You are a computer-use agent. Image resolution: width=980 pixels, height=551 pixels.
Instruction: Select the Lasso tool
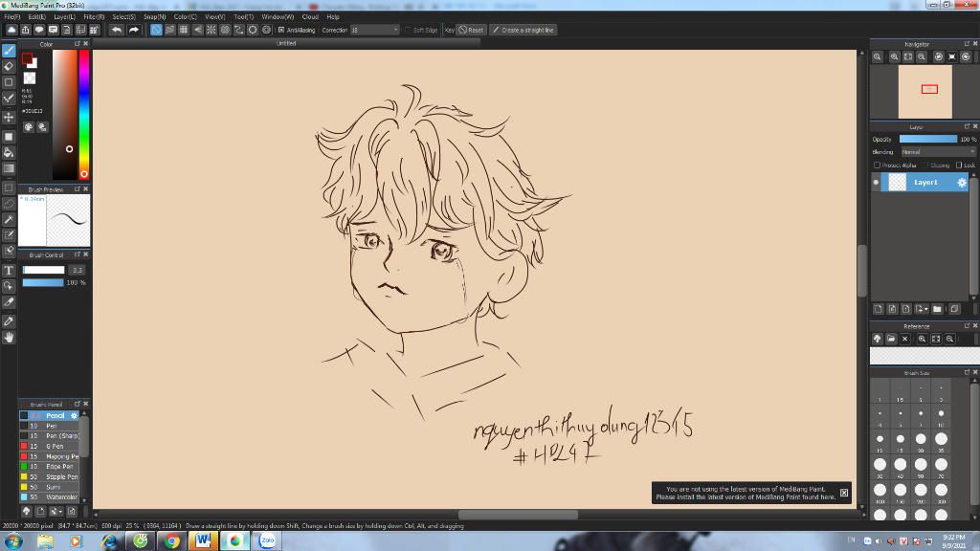pyautogui.click(x=9, y=204)
